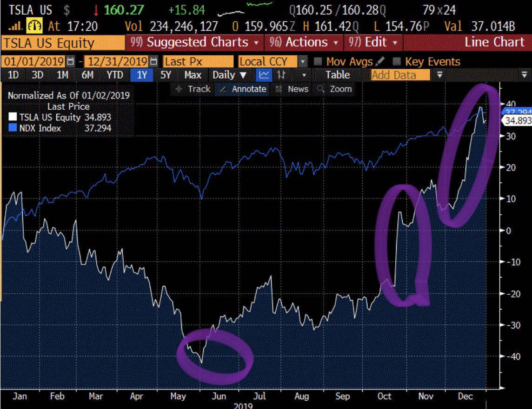
Task: Open the far-right toolbar options dropdown
Action: (524, 75)
